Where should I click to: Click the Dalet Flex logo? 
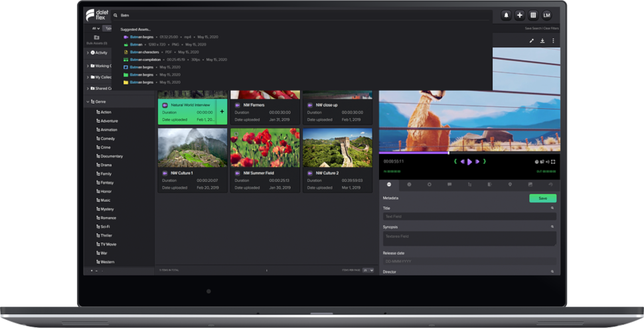[97, 15]
